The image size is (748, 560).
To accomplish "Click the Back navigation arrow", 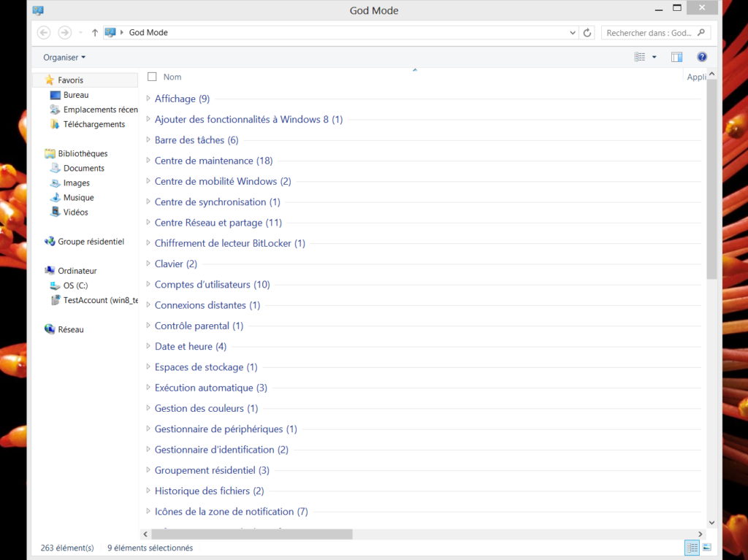I will pos(44,32).
